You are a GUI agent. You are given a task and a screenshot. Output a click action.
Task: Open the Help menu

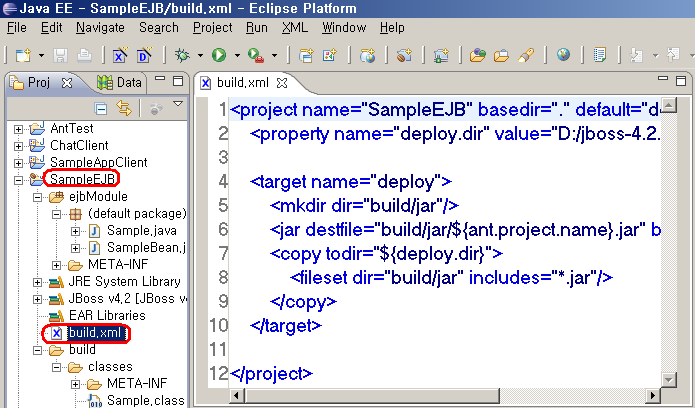(x=392, y=27)
